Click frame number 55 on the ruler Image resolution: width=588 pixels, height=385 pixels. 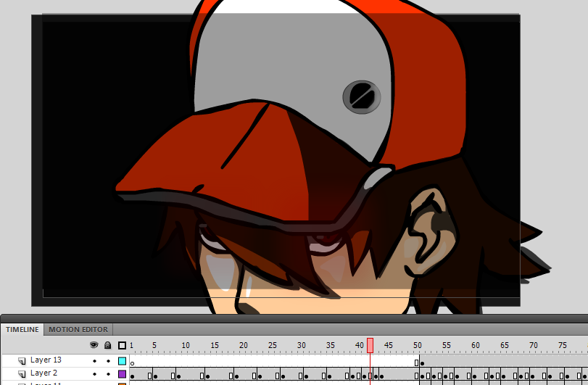click(446, 345)
